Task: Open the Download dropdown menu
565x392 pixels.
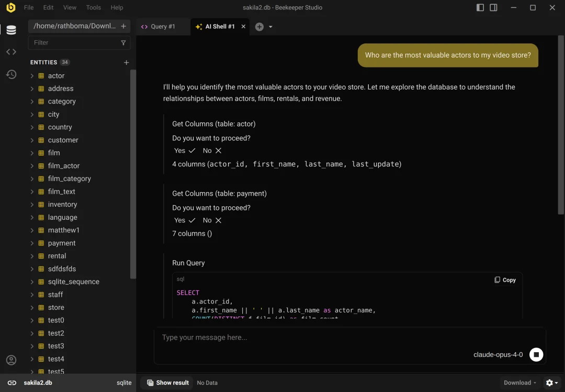Action: tap(519, 383)
